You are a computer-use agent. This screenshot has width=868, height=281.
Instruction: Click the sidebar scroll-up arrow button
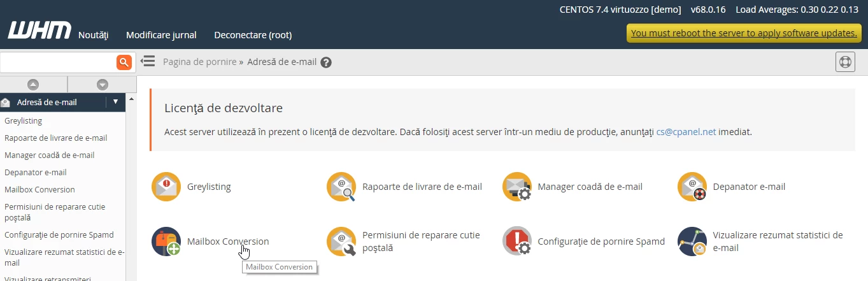(33, 84)
